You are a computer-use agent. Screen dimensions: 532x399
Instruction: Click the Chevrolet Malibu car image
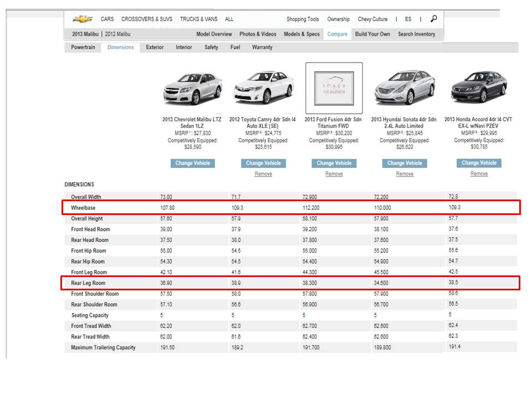click(192, 89)
